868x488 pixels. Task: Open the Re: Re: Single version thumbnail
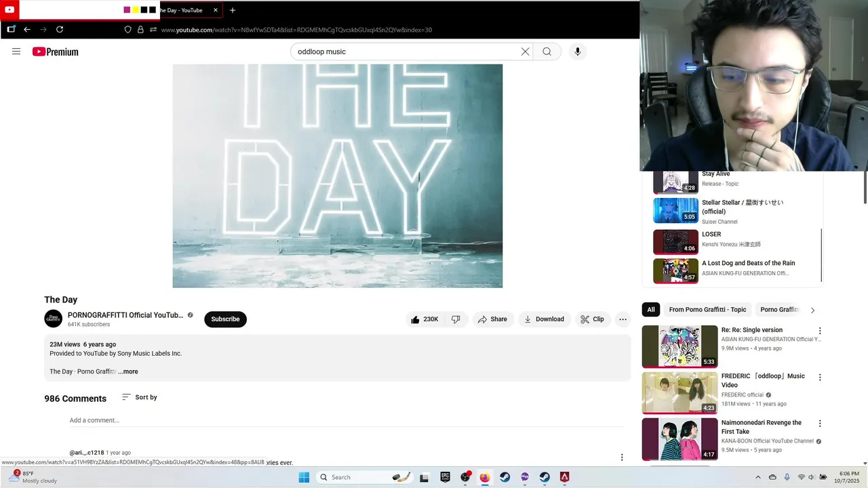coord(679,346)
